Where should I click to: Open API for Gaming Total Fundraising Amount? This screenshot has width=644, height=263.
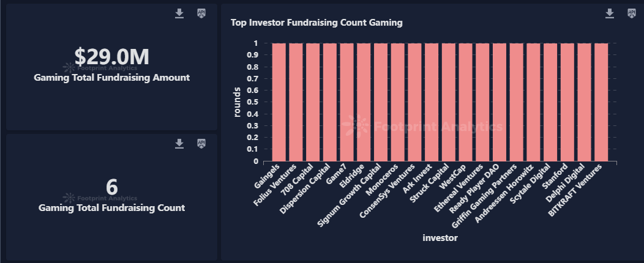201,13
